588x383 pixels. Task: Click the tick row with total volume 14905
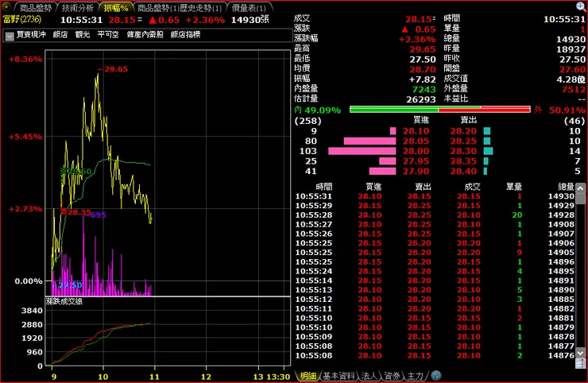pos(435,253)
